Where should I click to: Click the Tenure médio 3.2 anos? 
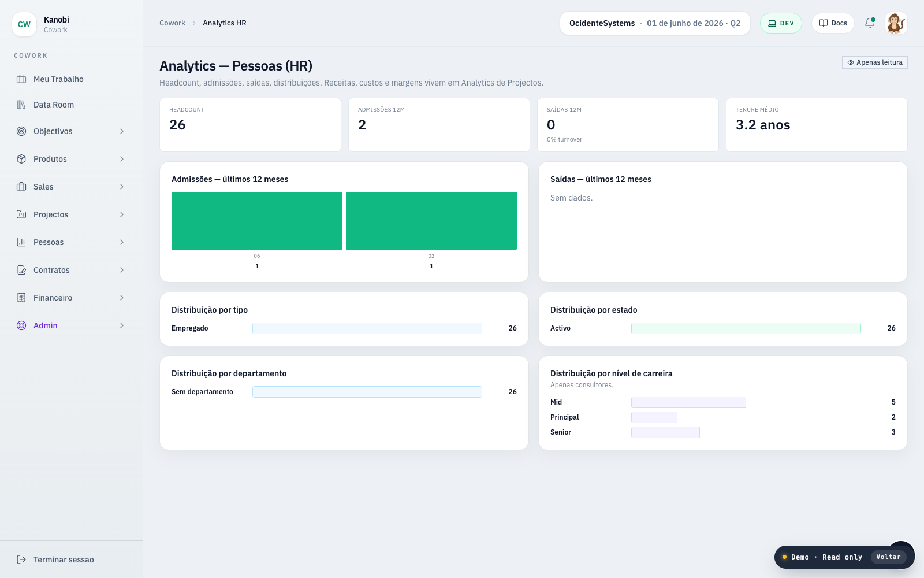click(763, 125)
